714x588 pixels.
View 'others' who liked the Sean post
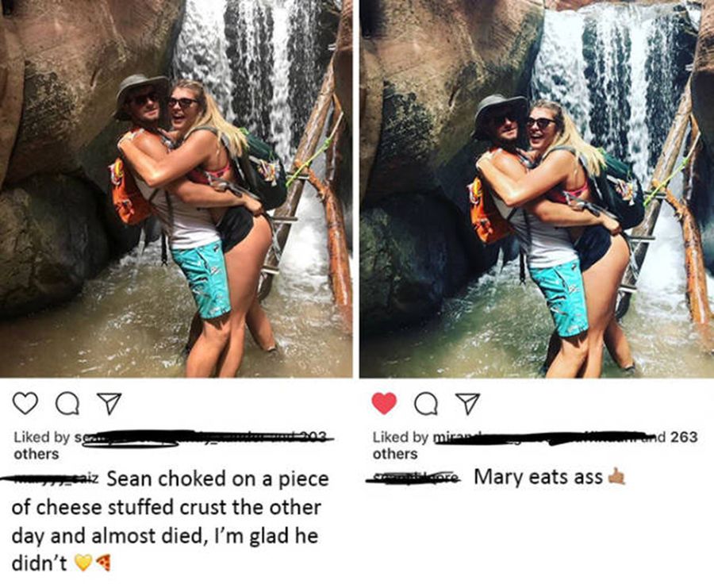point(36,454)
